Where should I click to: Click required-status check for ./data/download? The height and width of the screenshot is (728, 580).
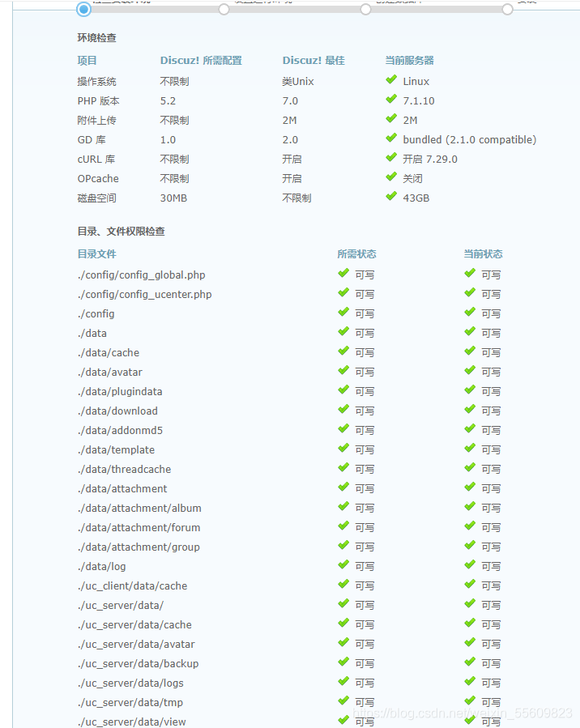(x=343, y=410)
